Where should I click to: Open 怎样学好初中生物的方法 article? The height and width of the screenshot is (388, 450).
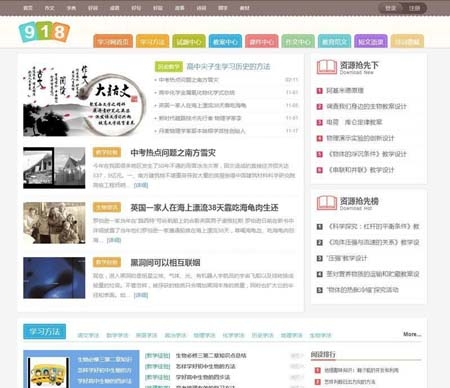(206, 366)
